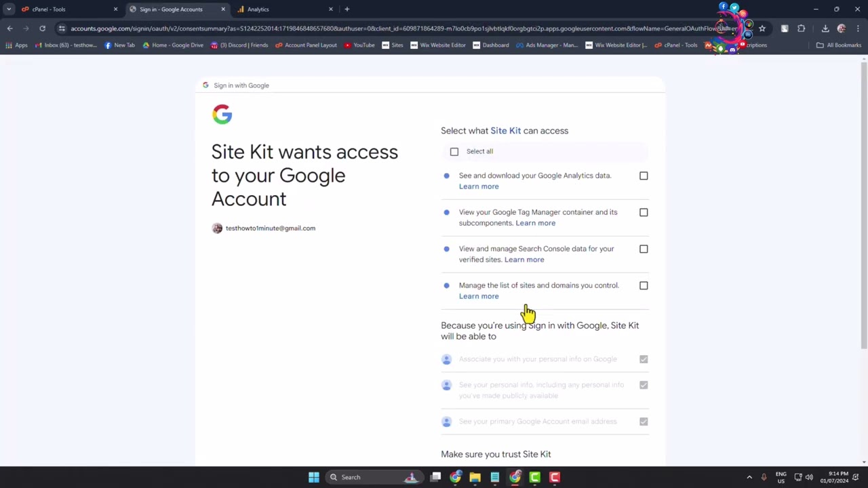Image resolution: width=868 pixels, height=488 pixels.
Task: Open the tab search dropdown arrow
Action: click(x=9, y=9)
